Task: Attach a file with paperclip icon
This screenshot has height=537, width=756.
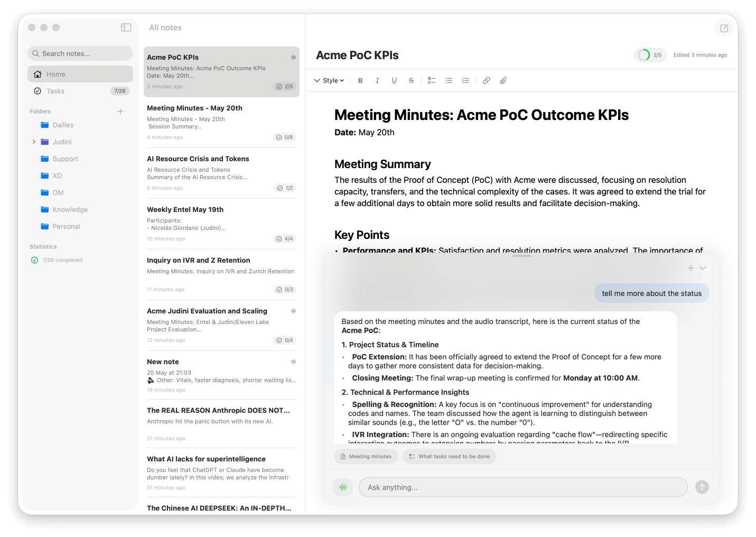Action: click(503, 81)
